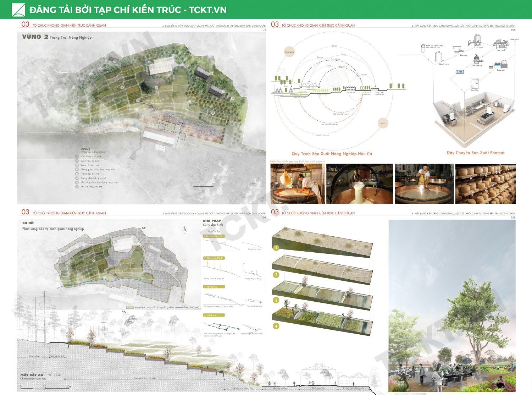
Task: Click the '1. Địa hình ban đầu' step label
Action: pyautogui.click(x=214, y=236)
